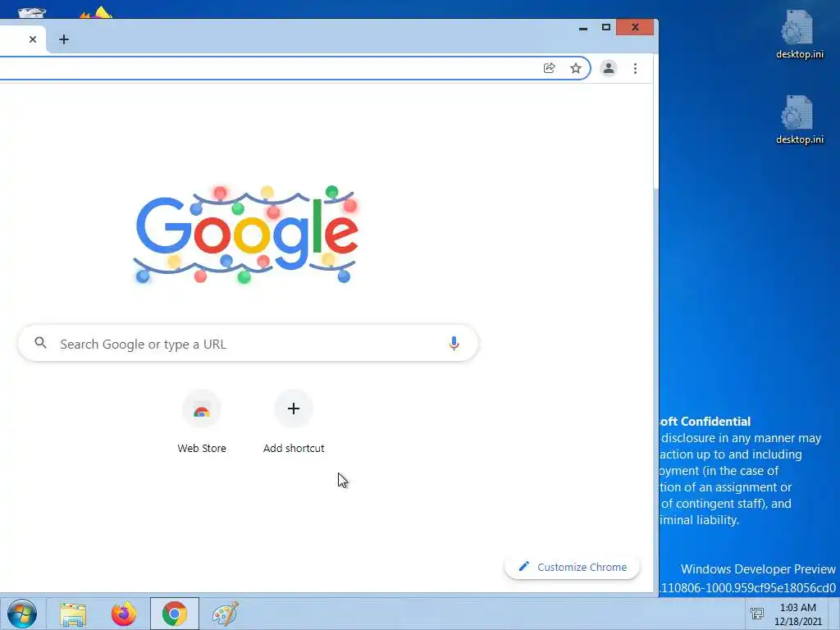Click the taskbar clock showing 1:03 AM

[x=797, y=614]
